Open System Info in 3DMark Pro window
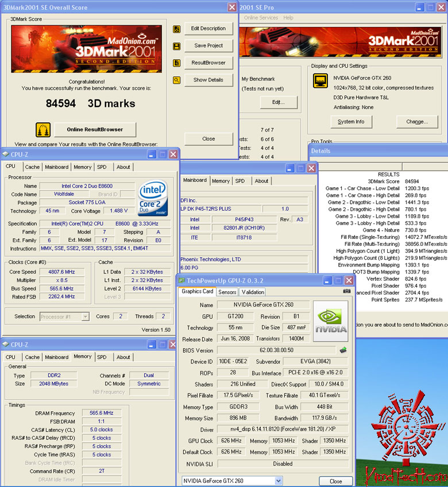 coord(351,122)
